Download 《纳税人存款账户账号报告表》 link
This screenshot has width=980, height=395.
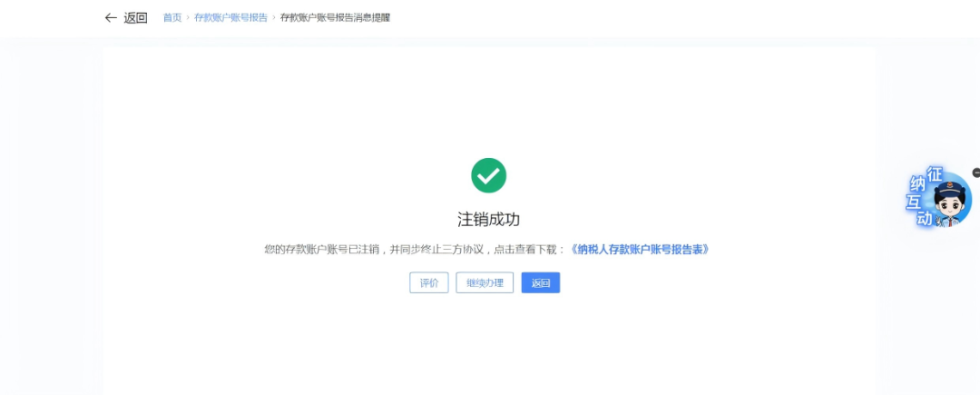pyautogui.click(x=640, y=250)
